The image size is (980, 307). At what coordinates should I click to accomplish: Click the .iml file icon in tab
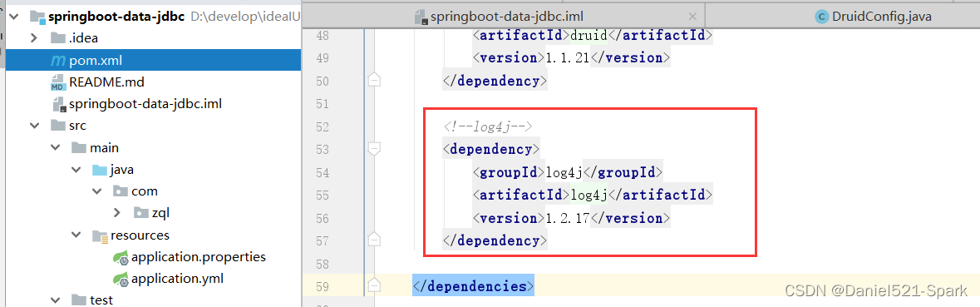(x=421, y=17)
